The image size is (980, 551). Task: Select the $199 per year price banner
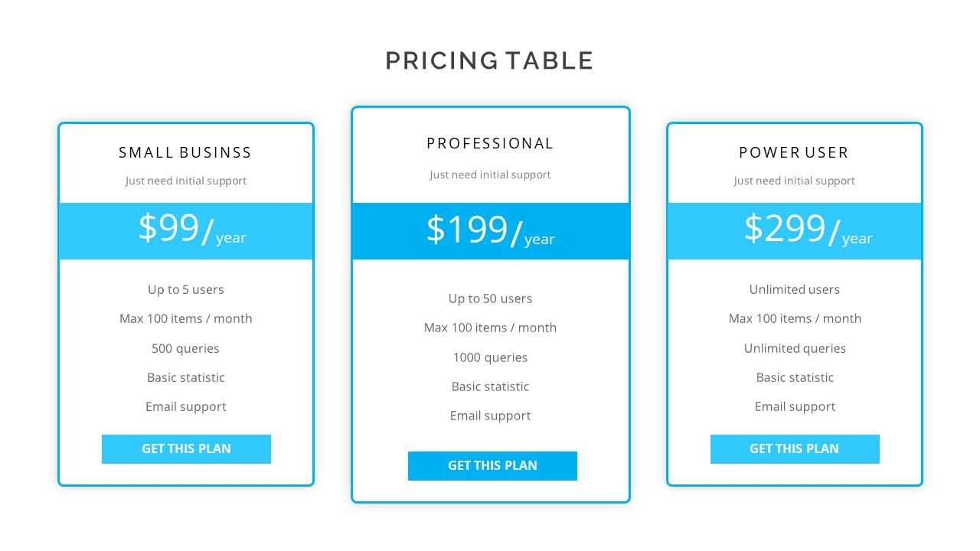[491, 230]
